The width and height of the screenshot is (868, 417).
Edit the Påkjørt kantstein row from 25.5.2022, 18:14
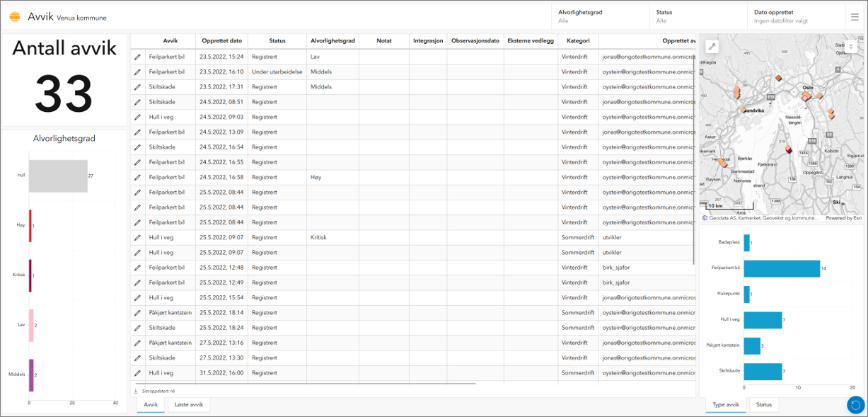click(x=138, y=312)
